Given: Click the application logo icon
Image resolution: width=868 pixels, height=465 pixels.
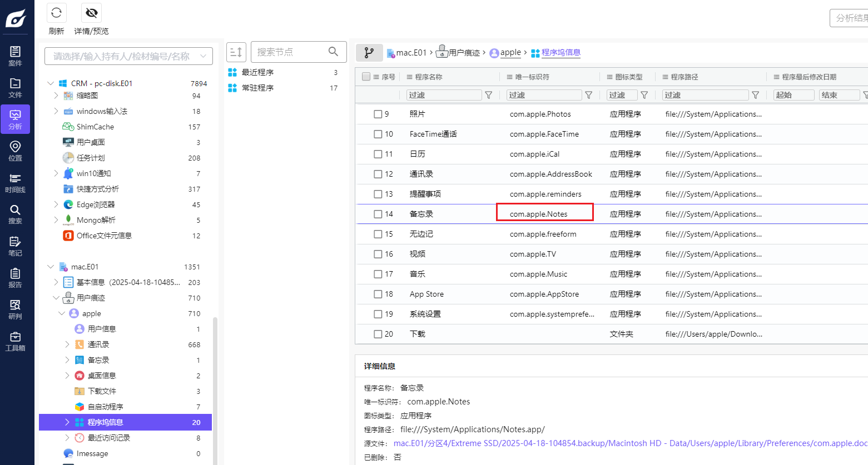Looking at the screenshot, I should (x=16, y=18).
